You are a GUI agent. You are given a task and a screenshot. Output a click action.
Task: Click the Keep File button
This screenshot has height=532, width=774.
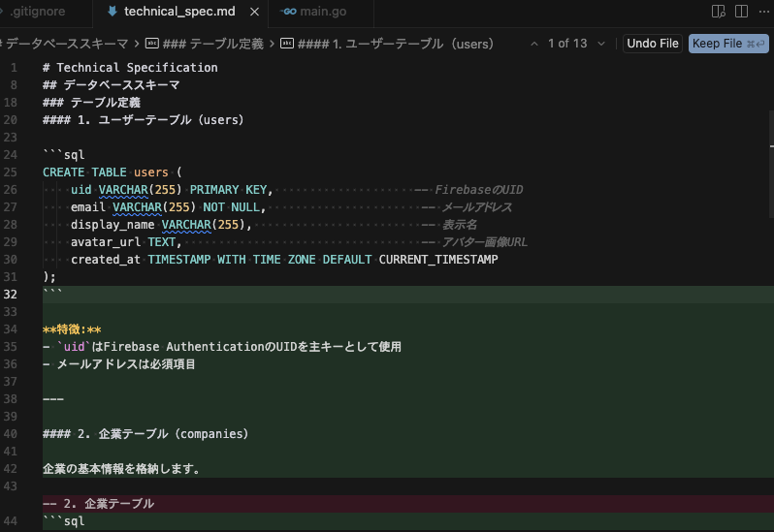coord(728,44)
